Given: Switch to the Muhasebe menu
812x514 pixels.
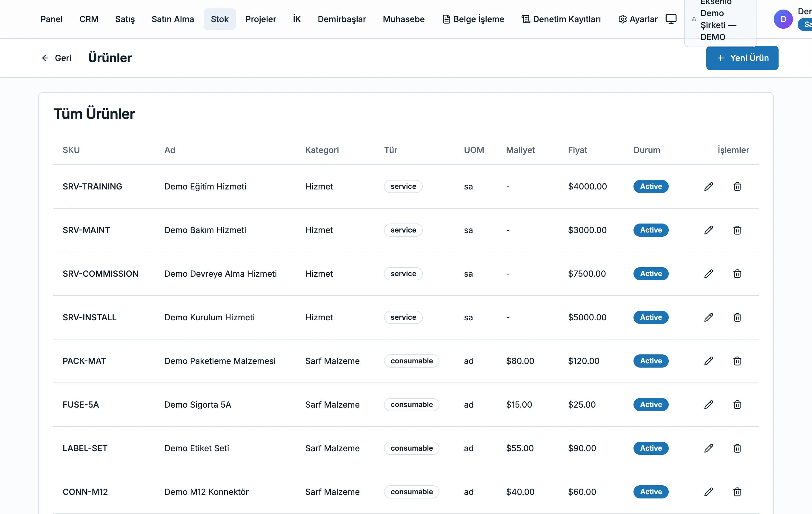Looking at the screenshot, I should click(x=403, y=19).
